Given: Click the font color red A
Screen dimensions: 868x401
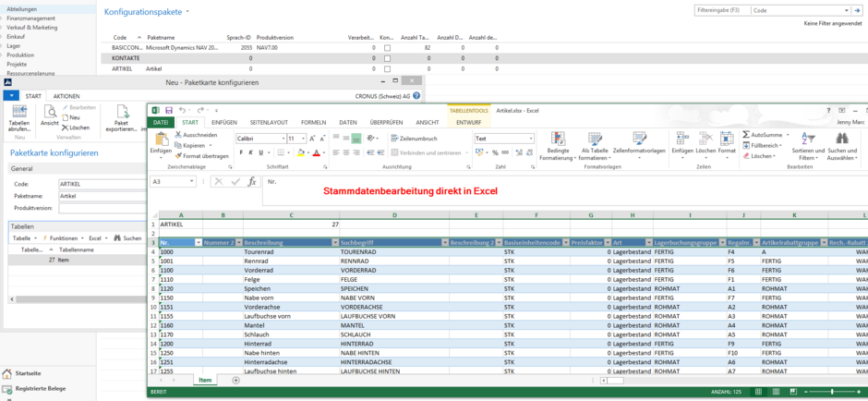Looking at the screenshot, I should [x=317, y=152].
